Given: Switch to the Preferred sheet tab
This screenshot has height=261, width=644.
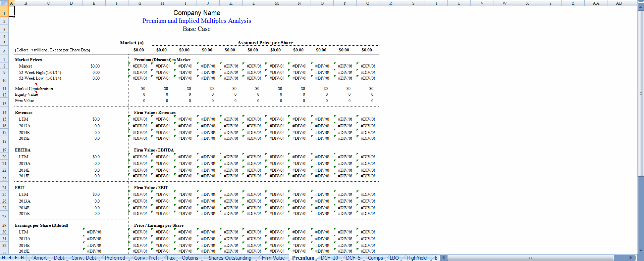Looking at the screenshot, I should 115,258.
